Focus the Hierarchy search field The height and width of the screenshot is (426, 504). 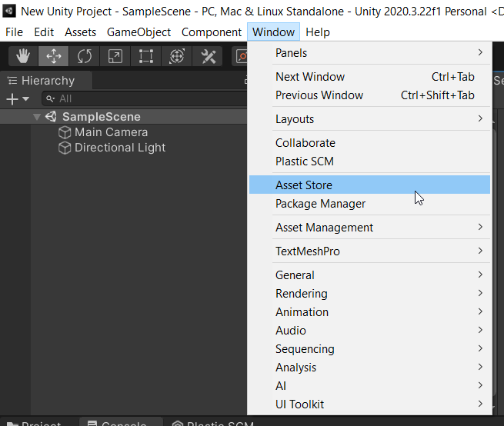(x=145, y=98)
